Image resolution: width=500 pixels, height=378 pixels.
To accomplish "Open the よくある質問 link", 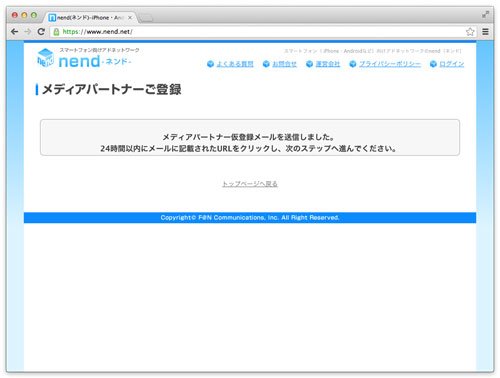I will tap(235, 64).
